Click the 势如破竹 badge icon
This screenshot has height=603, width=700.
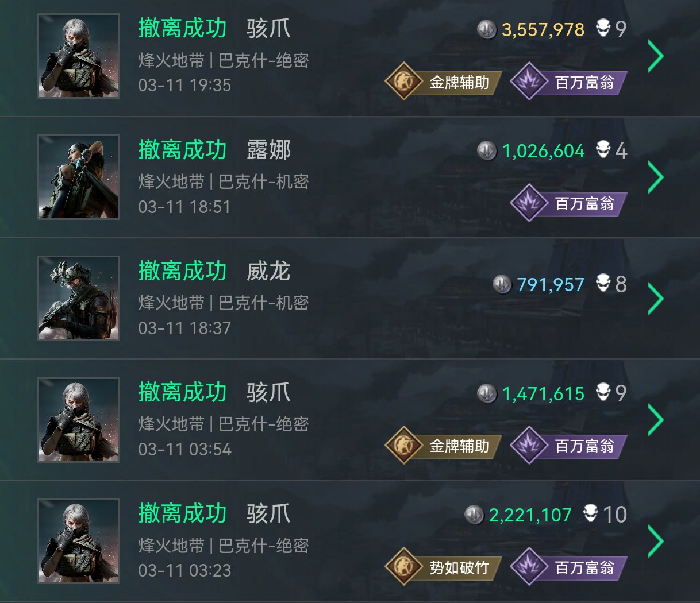coord(404,567)
